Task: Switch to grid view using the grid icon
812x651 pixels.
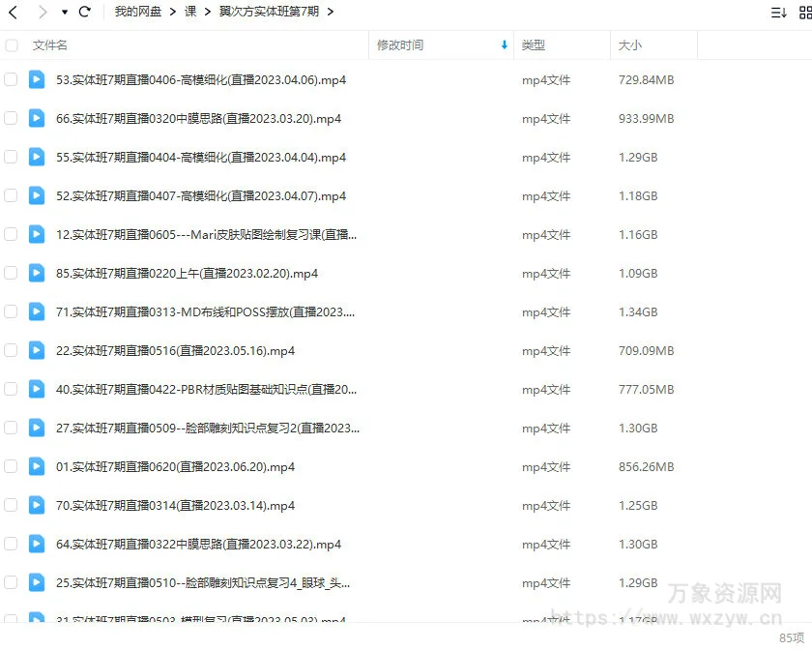Action: point(804,13)
